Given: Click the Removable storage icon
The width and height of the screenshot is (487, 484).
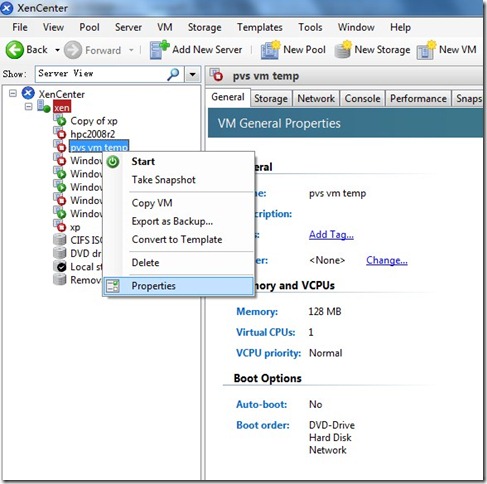Looking at the screenshot, I should (x=60, y=280).
